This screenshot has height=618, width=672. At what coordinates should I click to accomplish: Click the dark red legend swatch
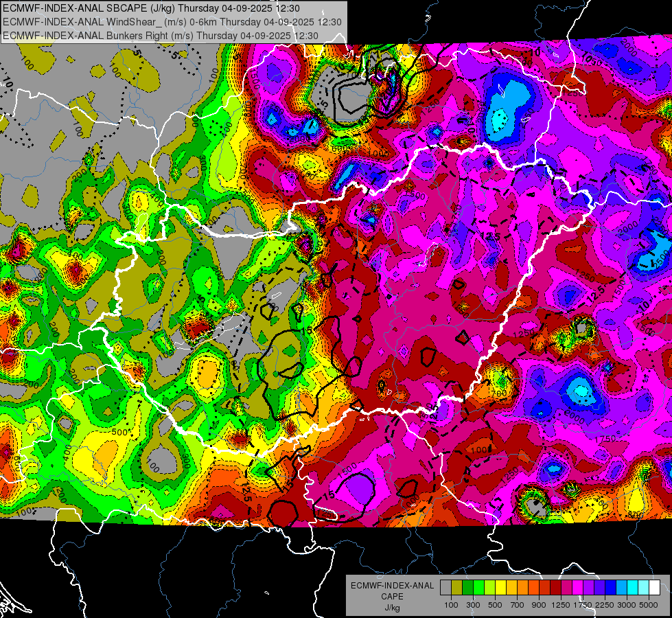(x=556, y=587)
